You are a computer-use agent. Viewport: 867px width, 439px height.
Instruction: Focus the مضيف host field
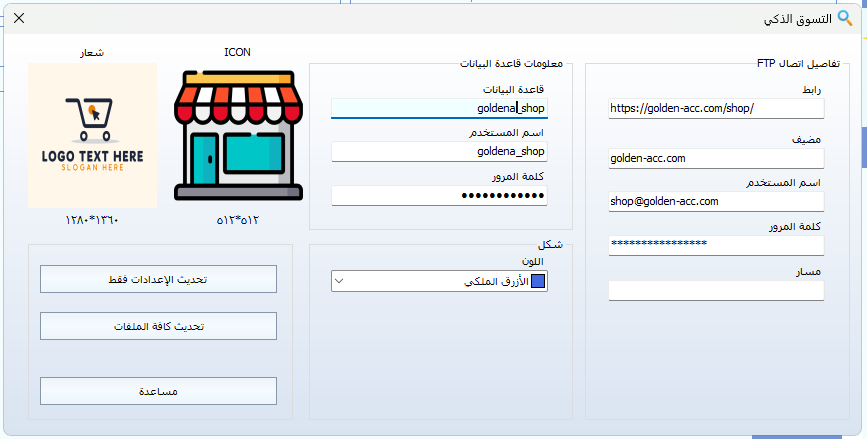click(x=715, y=158)
